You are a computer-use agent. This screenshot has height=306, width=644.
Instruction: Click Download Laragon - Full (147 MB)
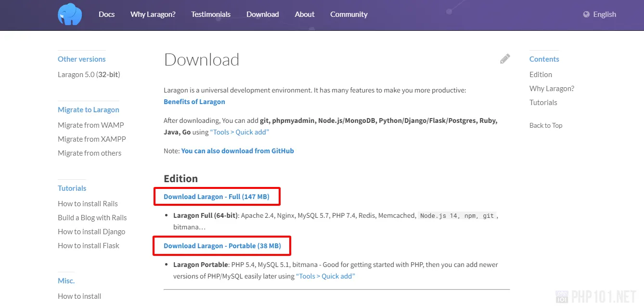coord(216,197)
